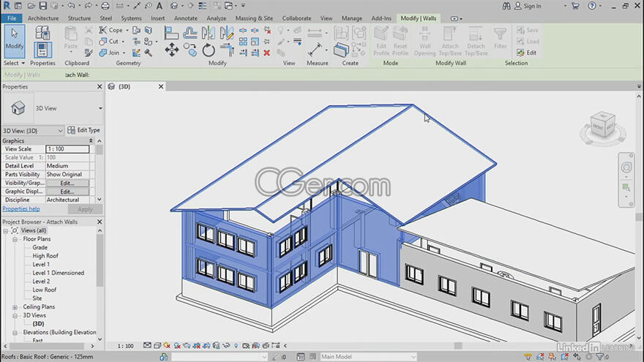Click the Project Browser vertical scrollbar

pos(100,260)
